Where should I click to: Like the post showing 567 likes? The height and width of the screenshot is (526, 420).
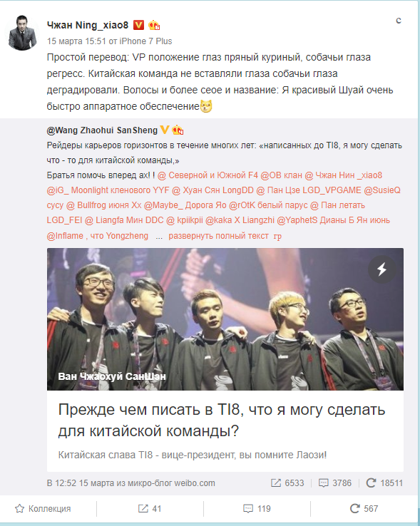coord(364,509)
